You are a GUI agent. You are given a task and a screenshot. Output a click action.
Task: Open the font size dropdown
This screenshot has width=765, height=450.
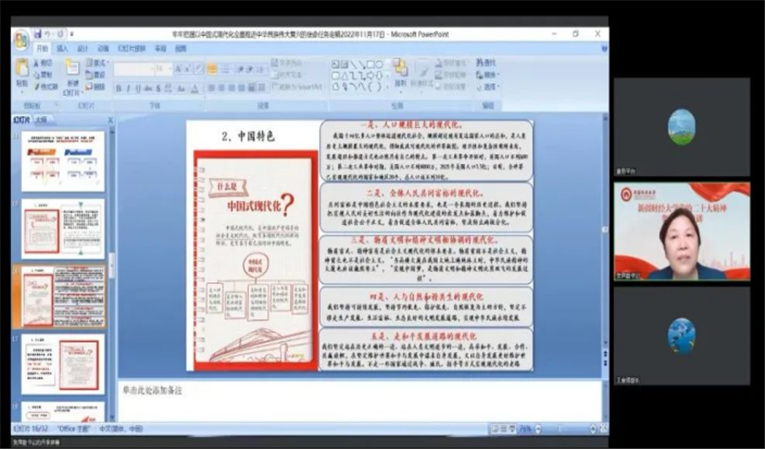(170, 69)
